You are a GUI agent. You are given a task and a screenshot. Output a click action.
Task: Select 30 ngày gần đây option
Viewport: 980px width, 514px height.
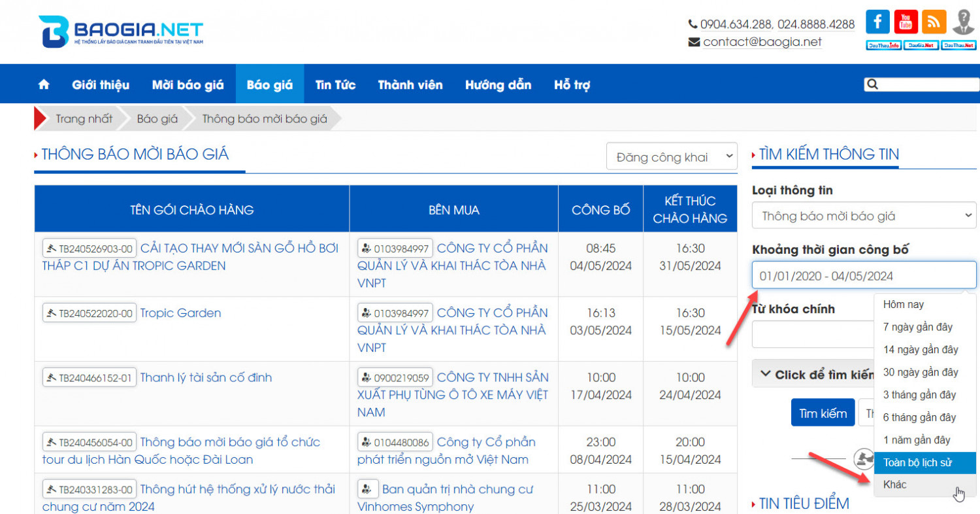[x=926, y=373]
